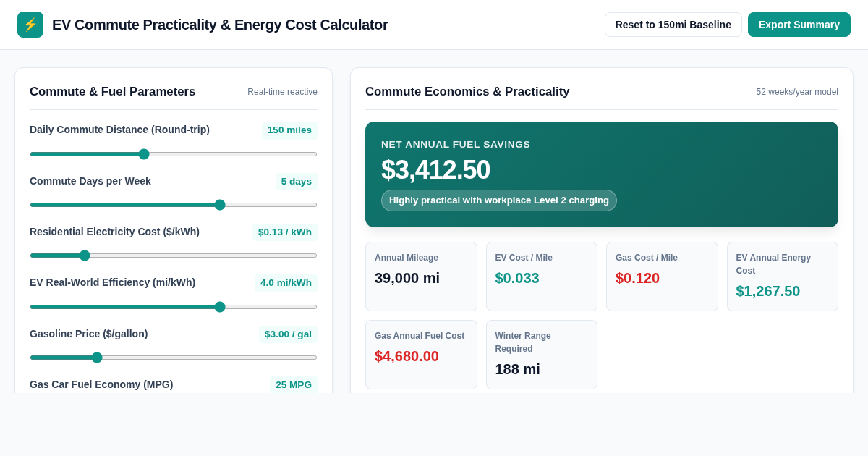The image size is (868, 456).
Task: Click Reset to 150mi Baseline button
Action: click(x=673, y=25)
